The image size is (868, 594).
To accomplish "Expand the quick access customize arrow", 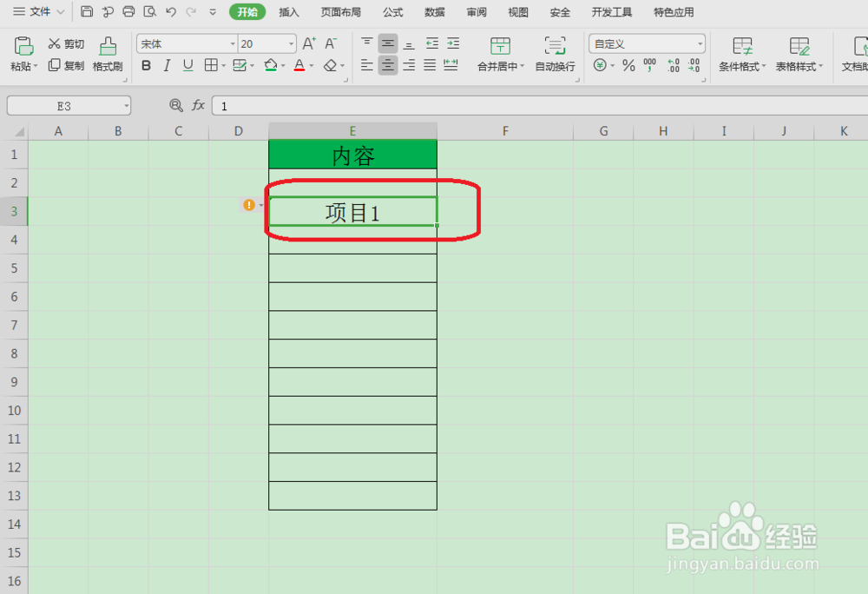I will tap(213, 11).
